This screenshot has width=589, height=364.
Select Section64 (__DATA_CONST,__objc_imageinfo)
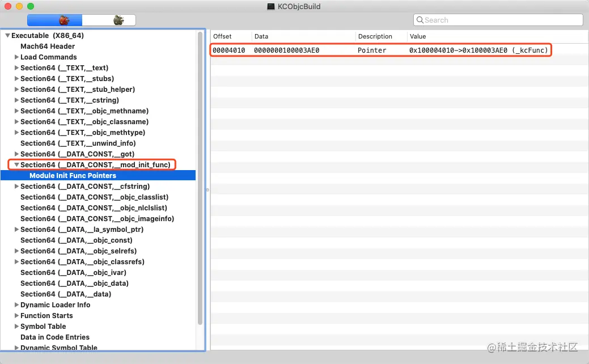pos(98,219)
